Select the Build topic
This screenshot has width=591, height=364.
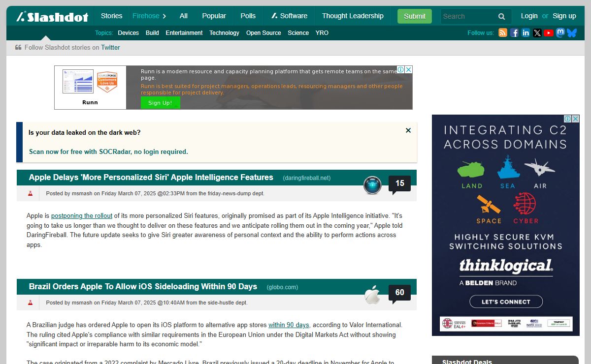(x=152, y=33)
